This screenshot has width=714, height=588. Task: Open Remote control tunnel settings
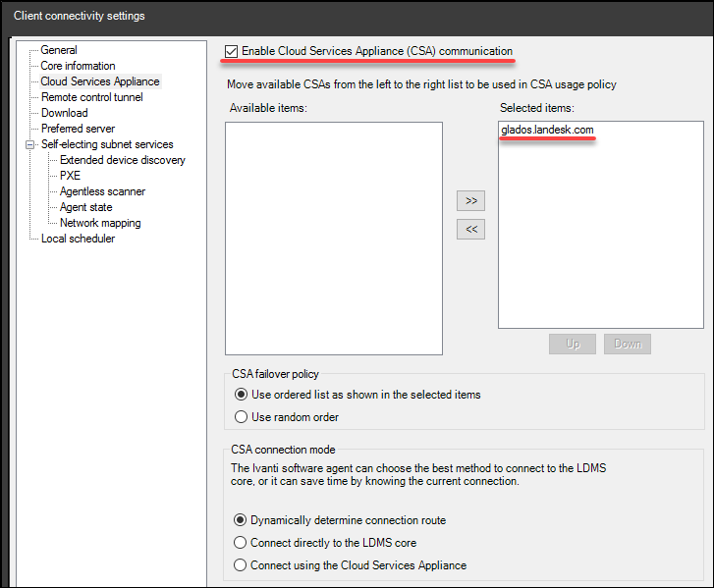[x=91, y=97]
